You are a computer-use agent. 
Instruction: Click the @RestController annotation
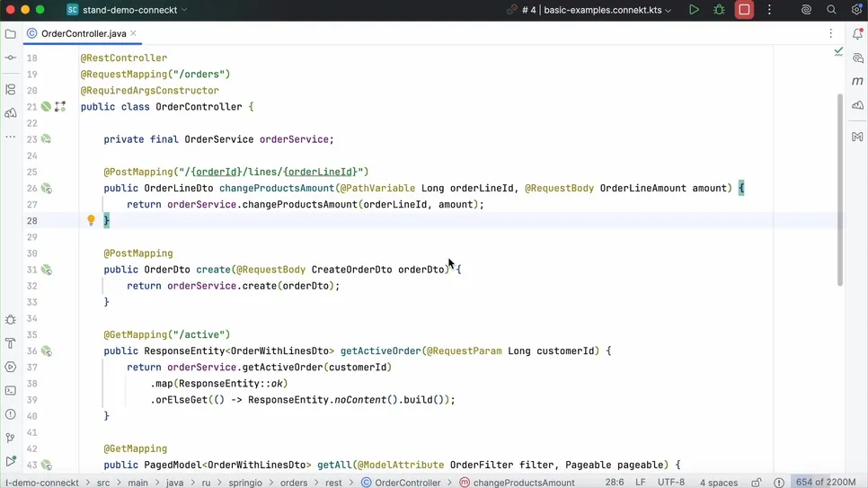coord(123,58)
